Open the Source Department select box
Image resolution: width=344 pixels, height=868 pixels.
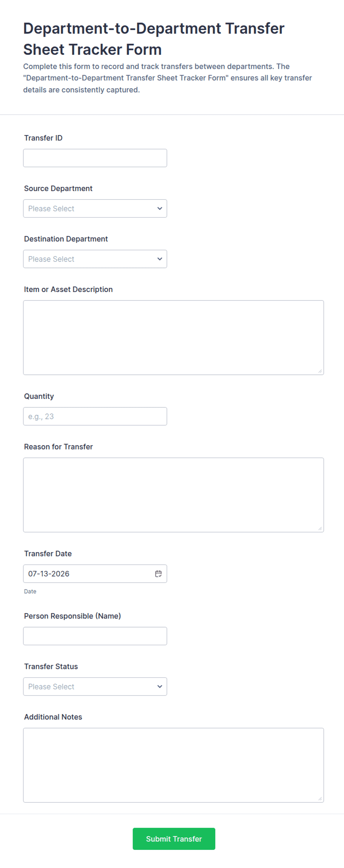pyautogui.click(x=95, y=209)
